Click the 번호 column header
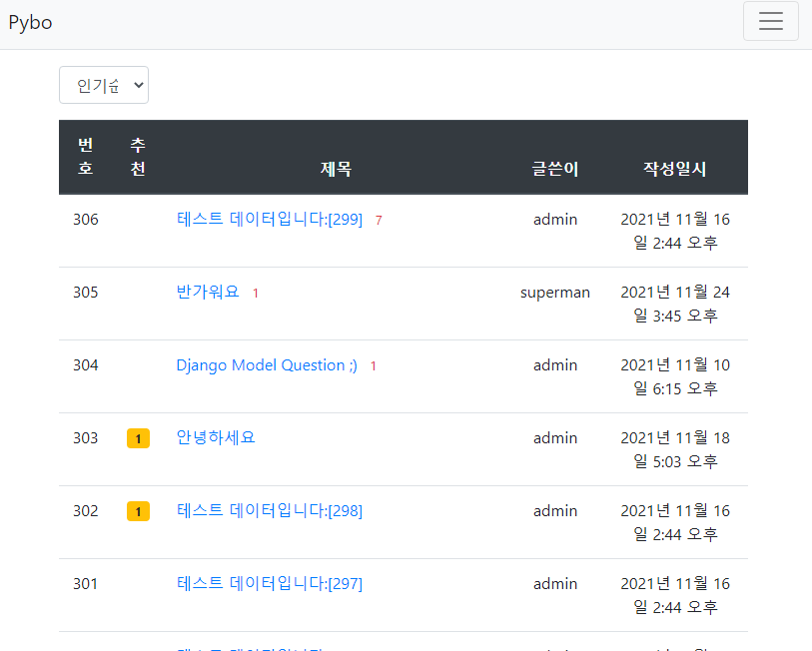The width and height of the screenshot is (812, 651). 86,157
